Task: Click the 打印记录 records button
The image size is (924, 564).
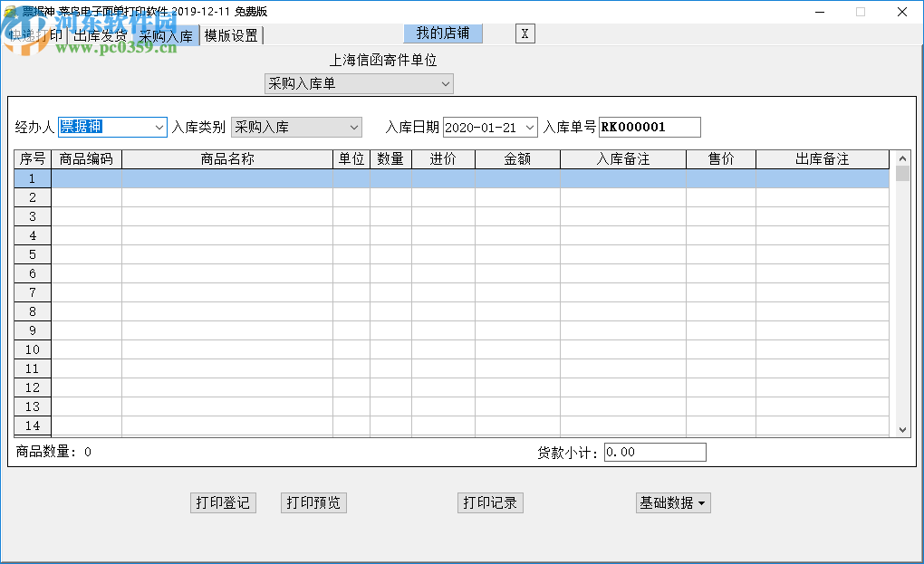Action: click(x=490, y=502)
